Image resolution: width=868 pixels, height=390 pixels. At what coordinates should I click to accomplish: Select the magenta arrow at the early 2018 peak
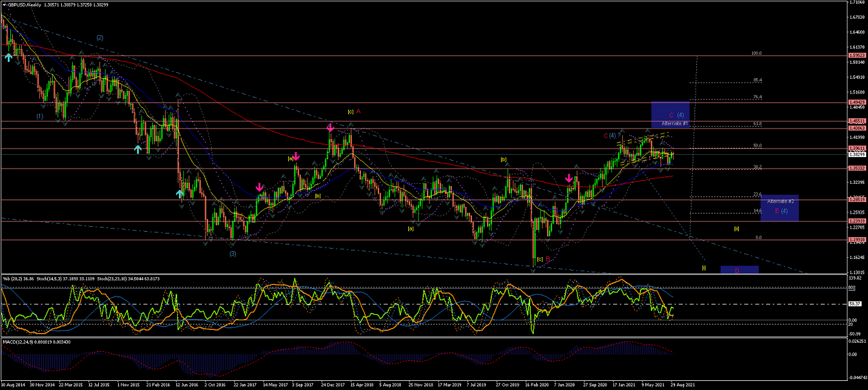[x=330, y=128]
